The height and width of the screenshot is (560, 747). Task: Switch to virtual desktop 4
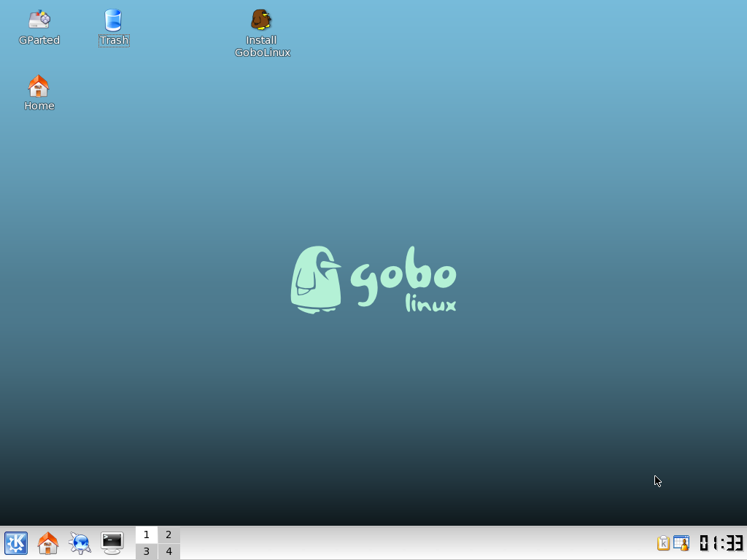click(x=169, y=551)
